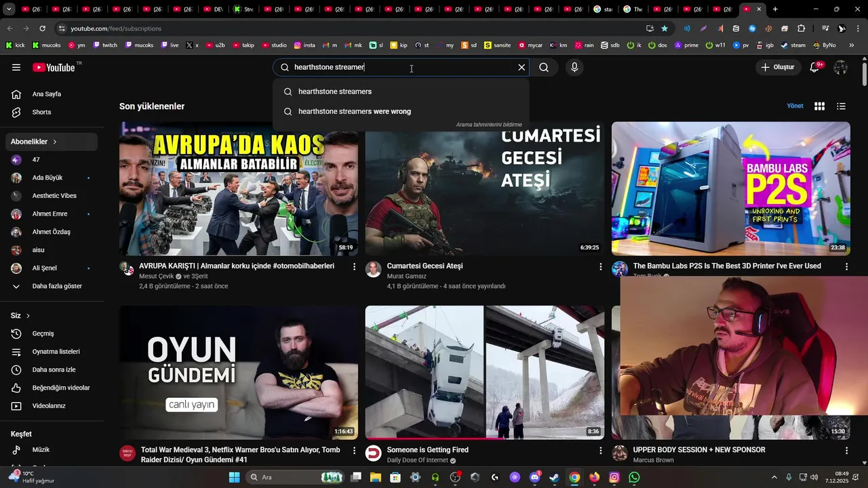Click "Arama tahminlerini bildirme" link
The image size is (868, 488).
[x=489, y=125]
